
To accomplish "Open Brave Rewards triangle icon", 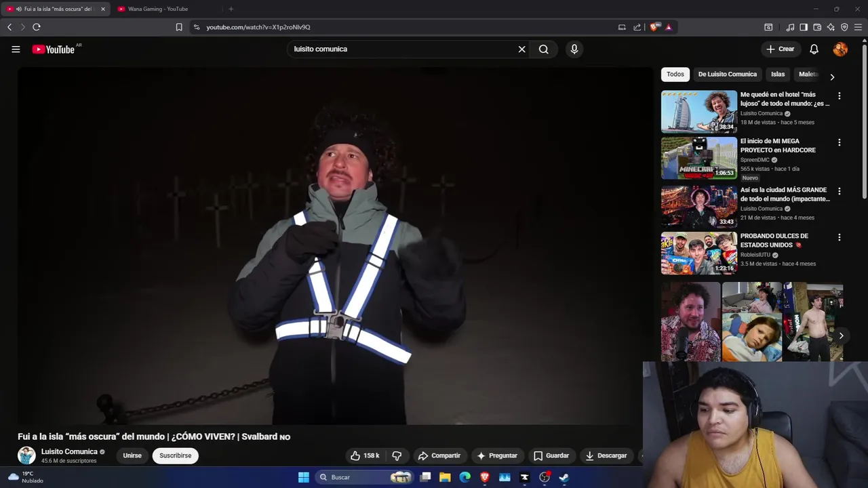I will 669,27.
